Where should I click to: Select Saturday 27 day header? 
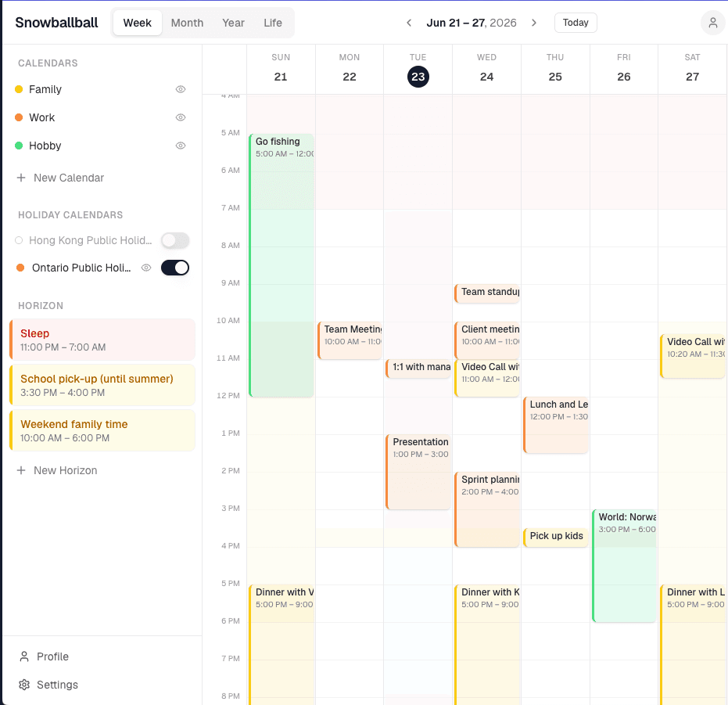click(692, 69)
